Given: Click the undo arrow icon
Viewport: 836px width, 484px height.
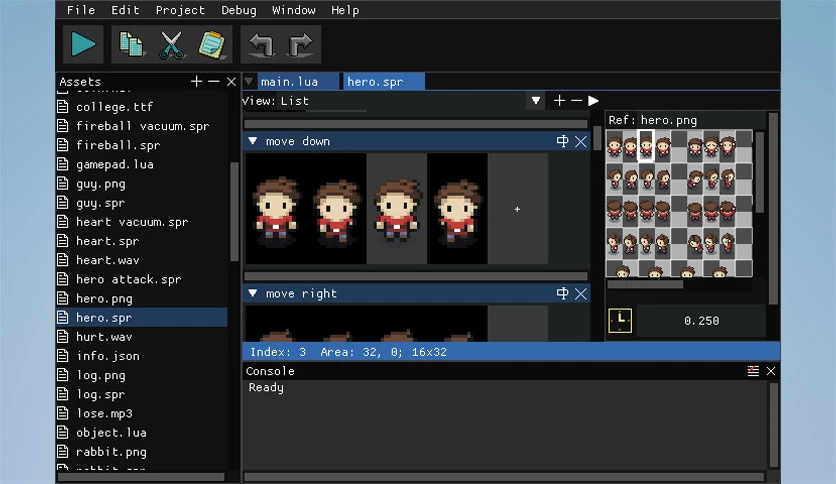Looking at the screenshot, I should coord(261,44).
